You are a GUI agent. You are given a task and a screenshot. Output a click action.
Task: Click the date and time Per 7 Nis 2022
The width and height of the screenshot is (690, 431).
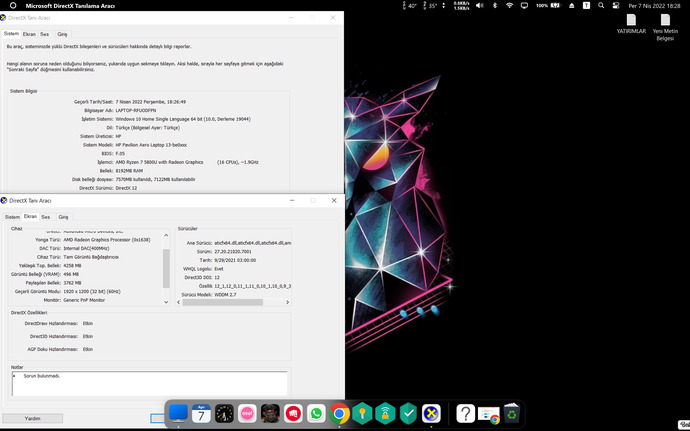coord(654,6)
